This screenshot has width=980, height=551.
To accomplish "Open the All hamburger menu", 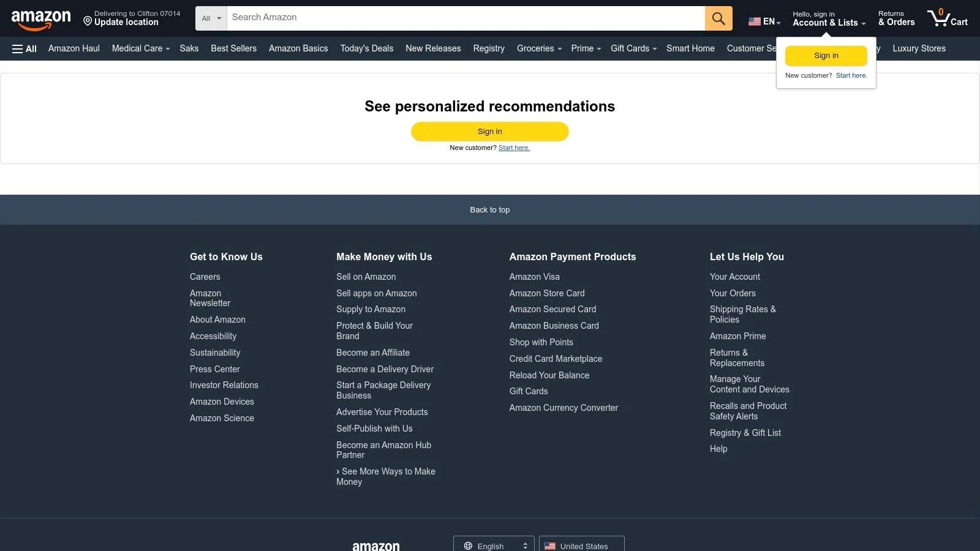I will click(24, 49).
